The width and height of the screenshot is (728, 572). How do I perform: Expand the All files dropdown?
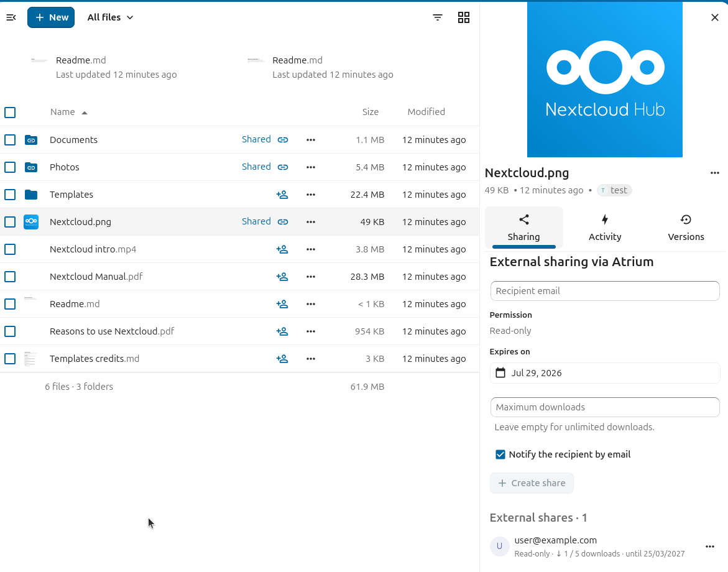111,17
